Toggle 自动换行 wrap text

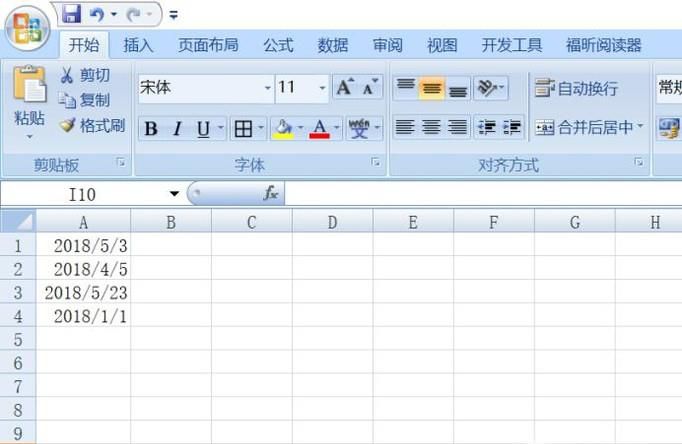click(576, 88)
